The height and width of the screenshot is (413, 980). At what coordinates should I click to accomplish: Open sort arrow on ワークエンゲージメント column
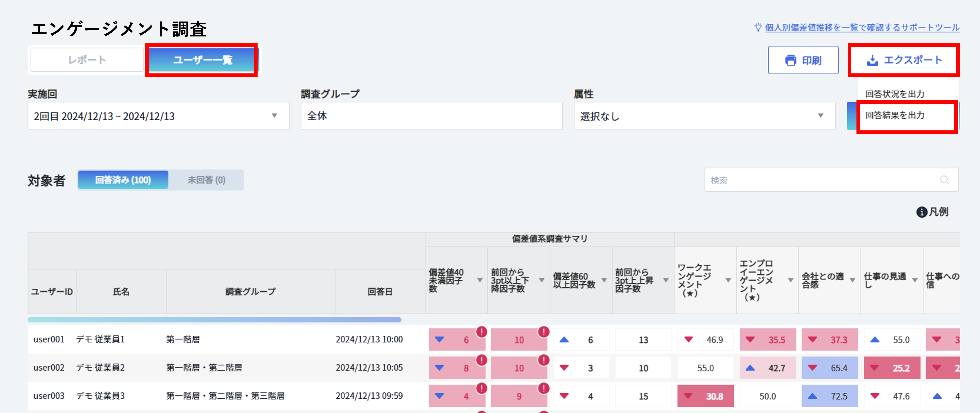[x=728, y=280]
